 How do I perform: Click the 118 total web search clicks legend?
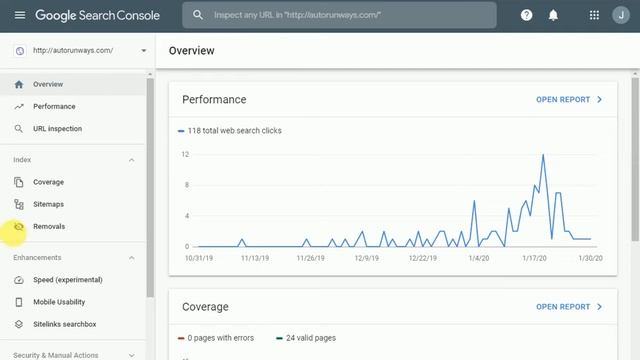click(230, 131)
